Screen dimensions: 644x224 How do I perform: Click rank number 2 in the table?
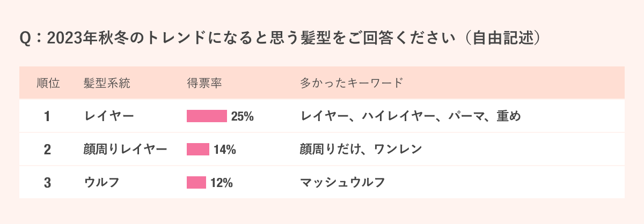tap(47, 150)
